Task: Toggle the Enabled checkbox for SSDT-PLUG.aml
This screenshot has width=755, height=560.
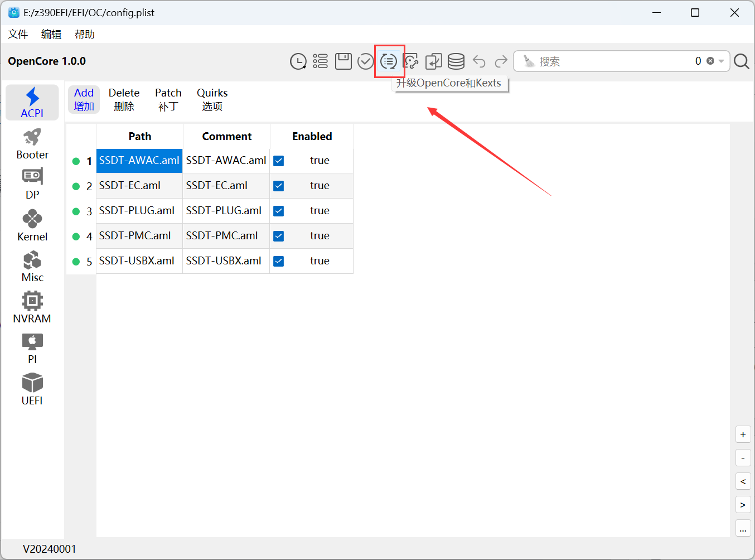Action: tap(279, 211)
